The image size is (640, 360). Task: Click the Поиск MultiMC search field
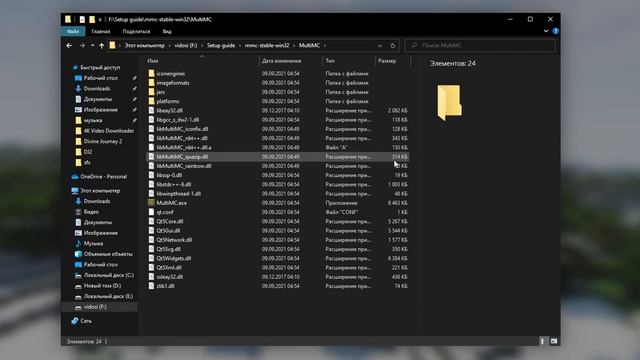click(480, 45)
